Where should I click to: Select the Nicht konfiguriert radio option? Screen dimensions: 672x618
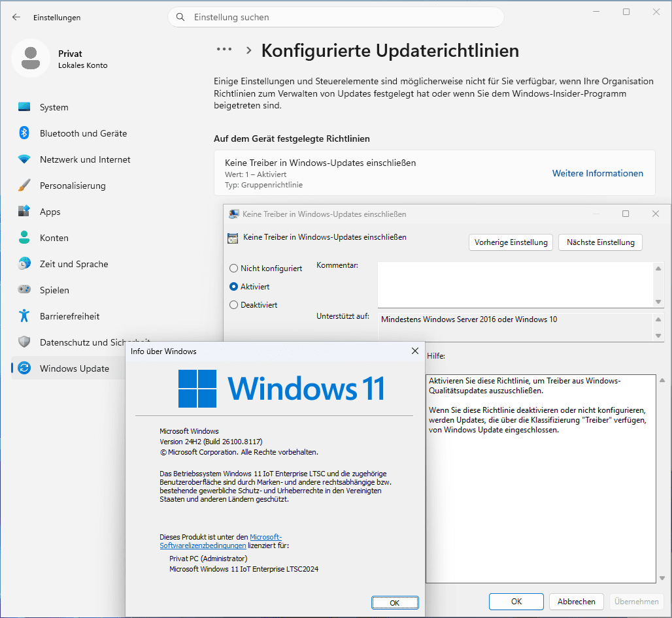pyautogui.click(x=233, y=268)
